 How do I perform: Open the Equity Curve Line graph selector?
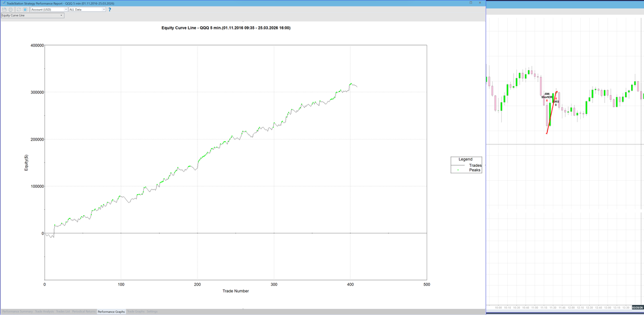click(x=32, y=16)
